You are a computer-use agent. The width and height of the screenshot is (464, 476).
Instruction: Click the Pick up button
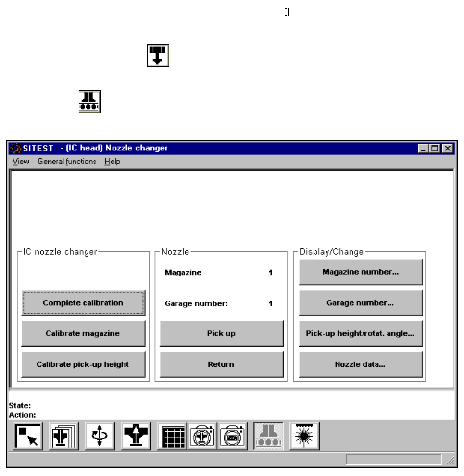pyautogui.click(x=222, y=333)
